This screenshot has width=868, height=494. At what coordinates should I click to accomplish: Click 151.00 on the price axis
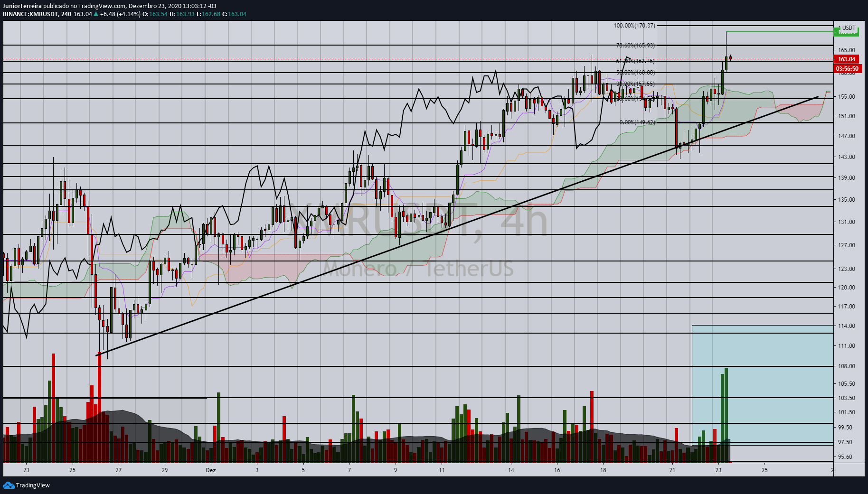(x=847, y=116)
